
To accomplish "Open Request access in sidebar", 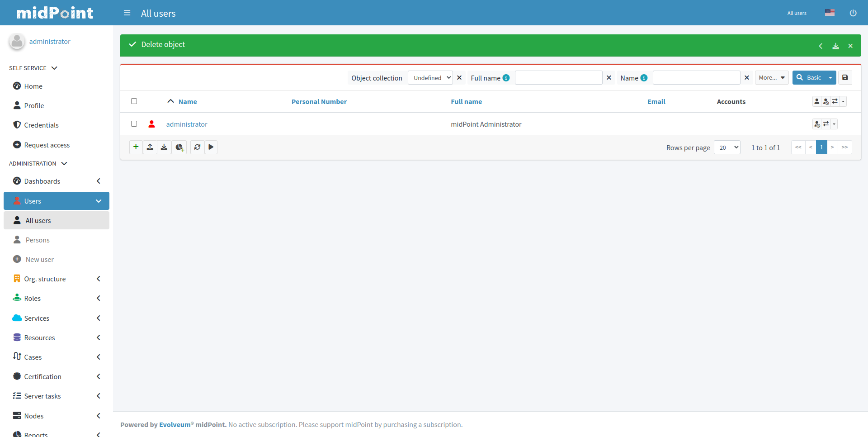I will (x=57, y=145).
